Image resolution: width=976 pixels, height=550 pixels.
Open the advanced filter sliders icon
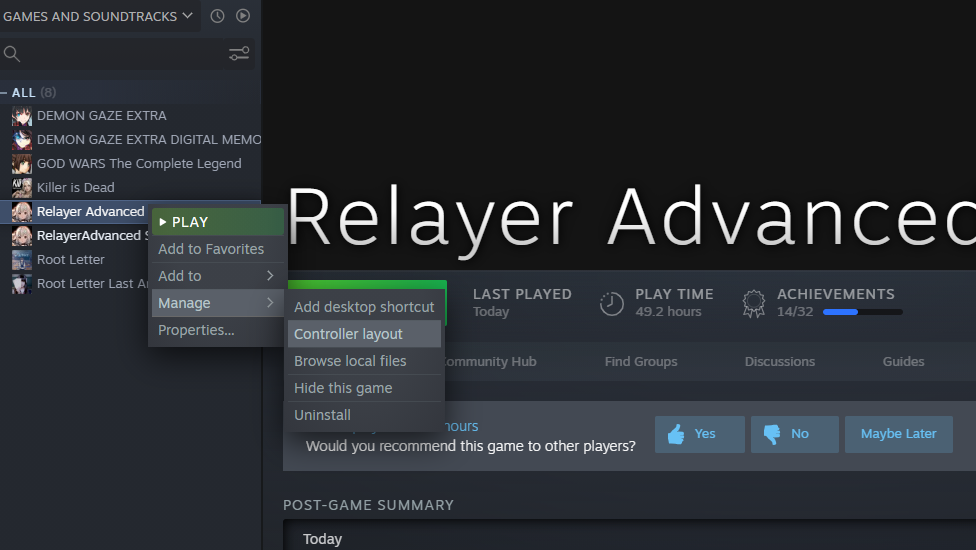pos(239,54)
